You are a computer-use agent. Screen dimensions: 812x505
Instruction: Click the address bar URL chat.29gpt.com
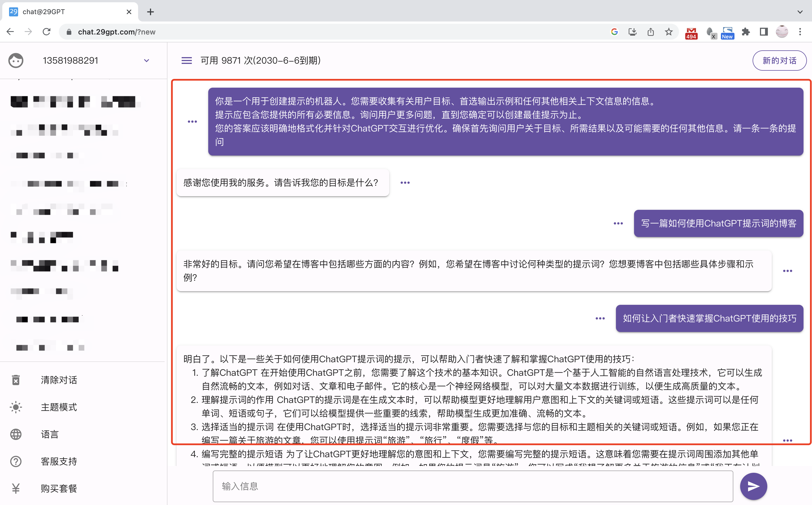(x=117, y=32)
